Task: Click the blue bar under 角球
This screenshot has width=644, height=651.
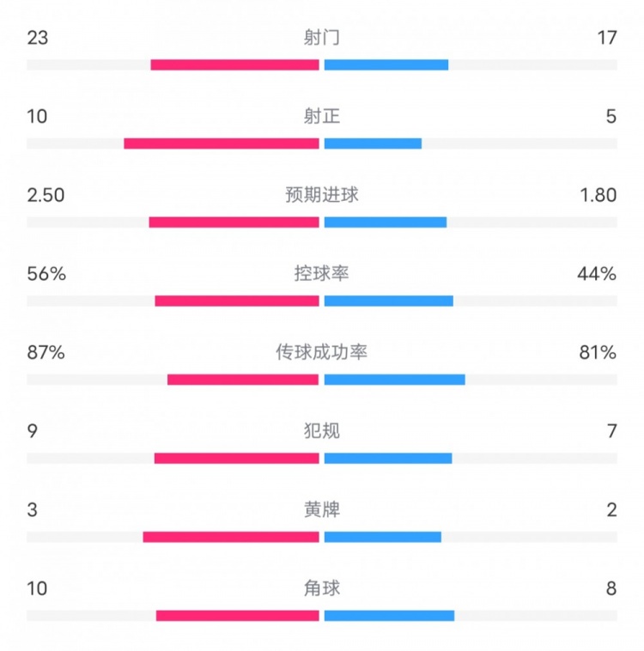Action: (x=389, y=615)
